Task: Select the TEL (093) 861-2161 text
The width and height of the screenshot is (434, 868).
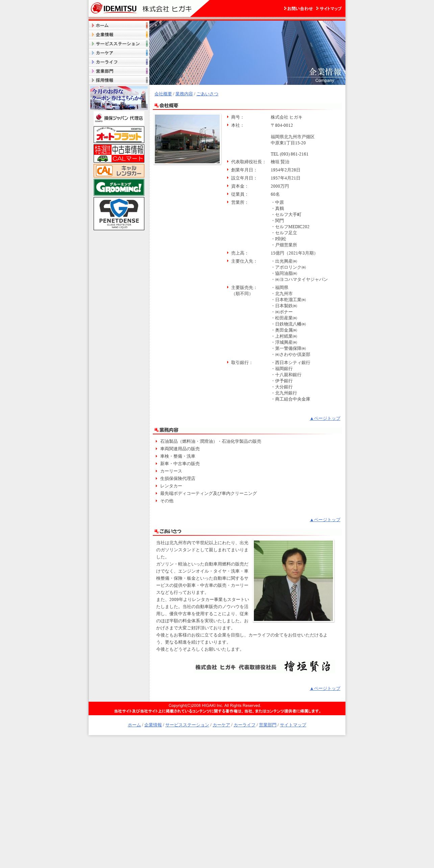Action: point(289,154)
